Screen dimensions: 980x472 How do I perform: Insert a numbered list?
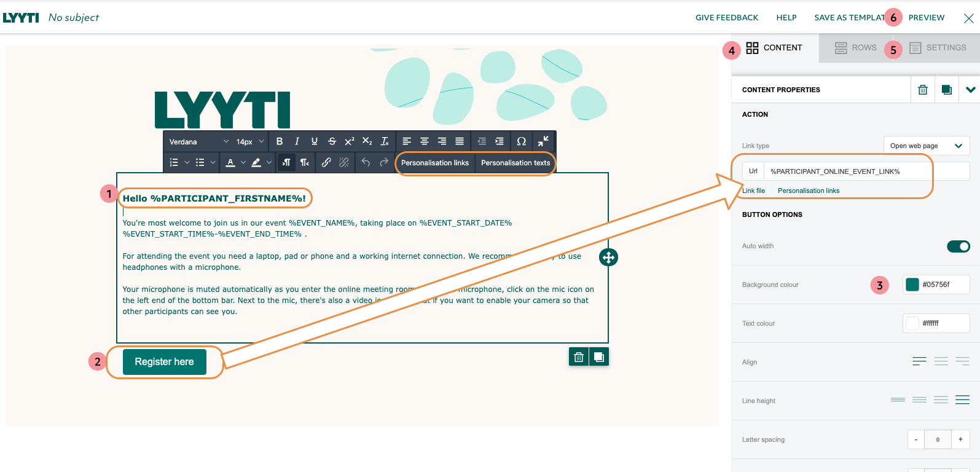(x=174, y=163)
